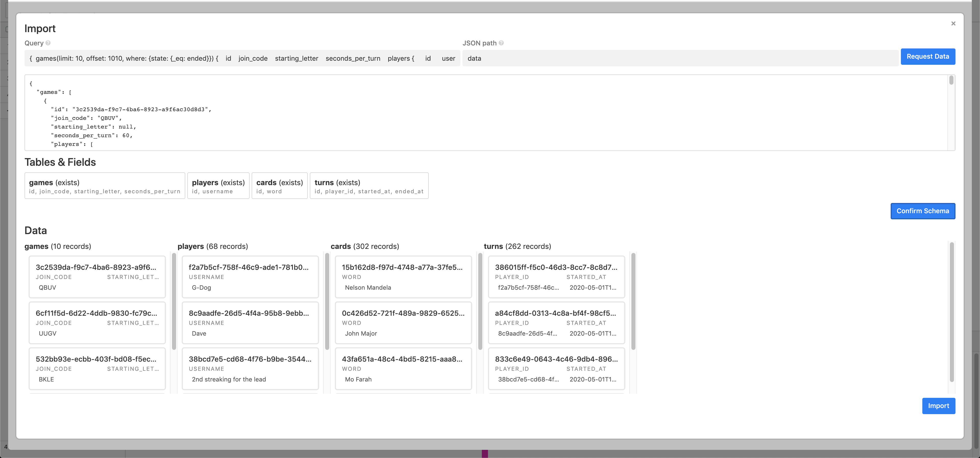The height and width of the screenshot is (458, 980).
Task: Select the games (exists) table card
Action: click(105, 186)
